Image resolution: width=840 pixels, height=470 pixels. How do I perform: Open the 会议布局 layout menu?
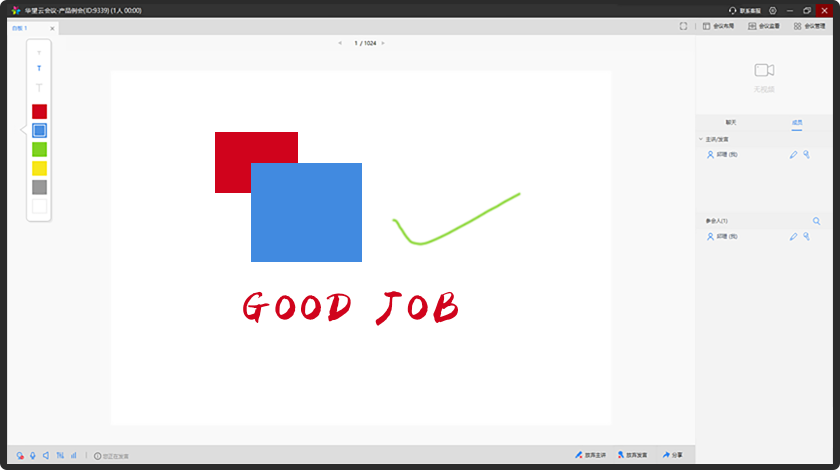(x=719, y=27)
